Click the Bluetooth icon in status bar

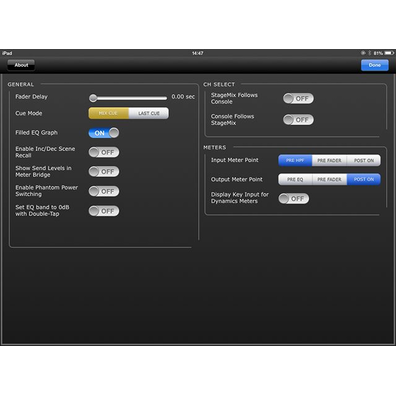(x=370, y=53)
